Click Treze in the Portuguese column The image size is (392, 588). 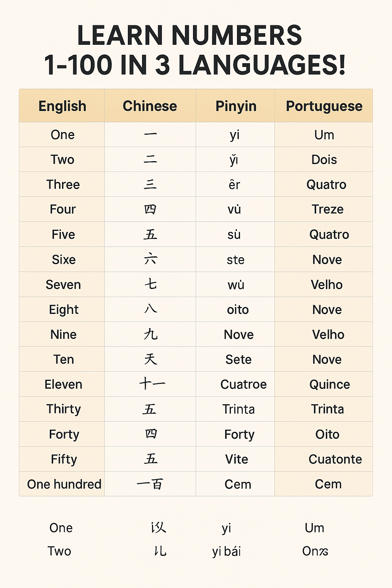327,209
